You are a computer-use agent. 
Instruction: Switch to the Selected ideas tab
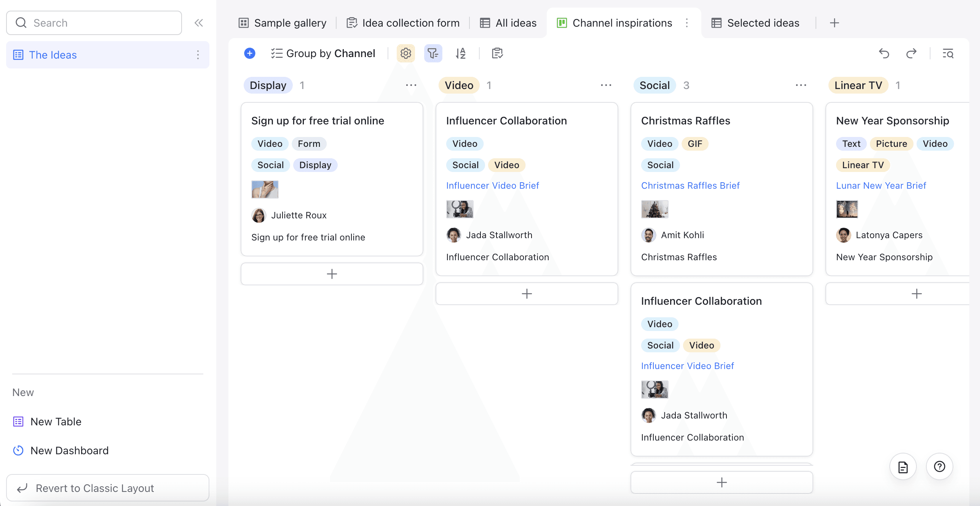(755, 23)
